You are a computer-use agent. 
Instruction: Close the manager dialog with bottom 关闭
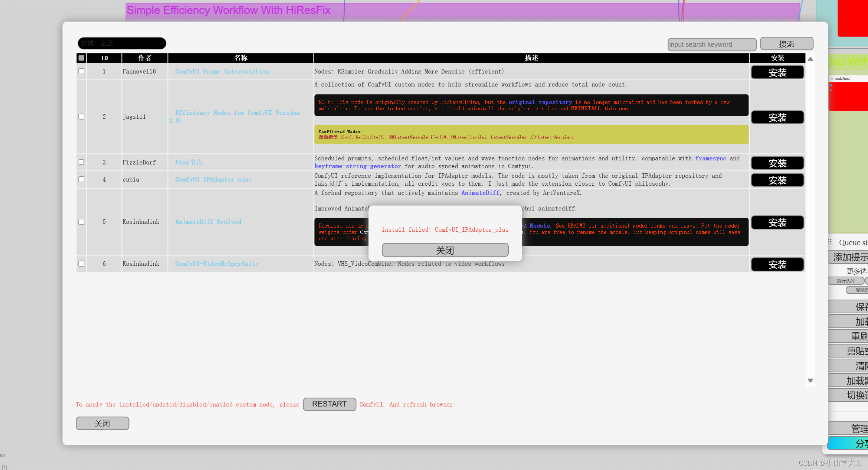[x=102, y=423]
